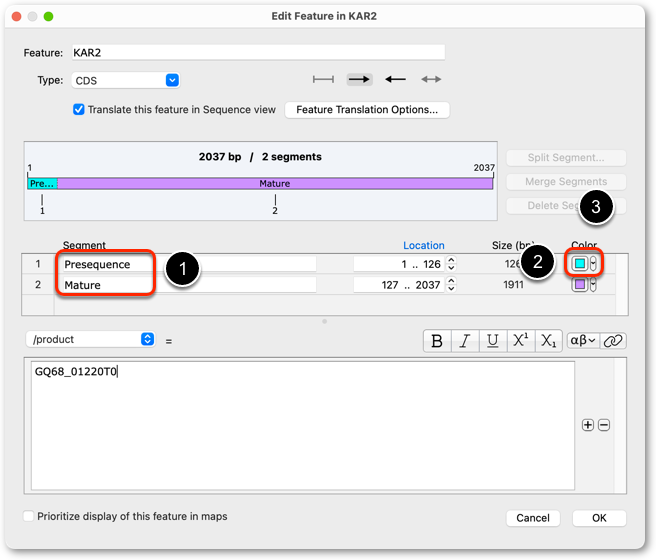Adjust location stepper for 1 .. 126
The height and width of the screenshot is (560, 656).
tap(451, 264)
